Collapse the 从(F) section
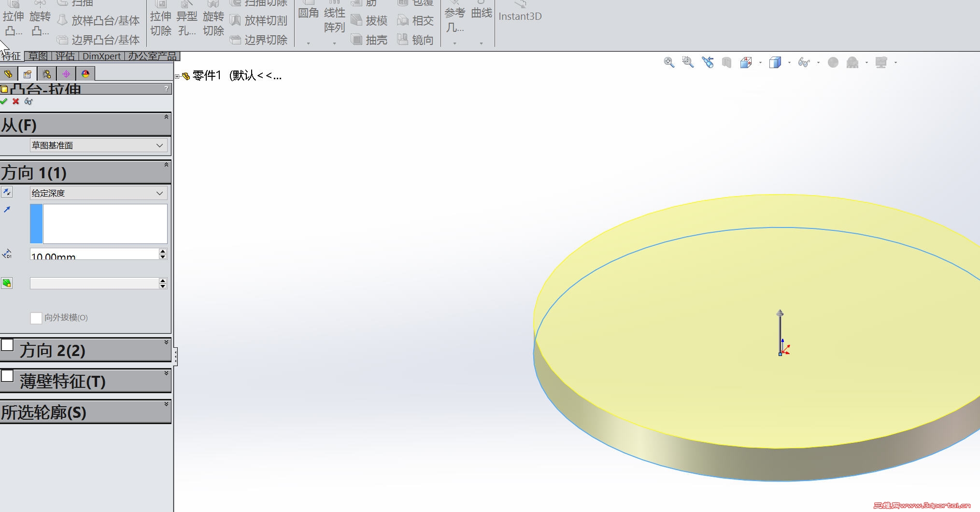980x512 pixels. [x=166, y=117]
